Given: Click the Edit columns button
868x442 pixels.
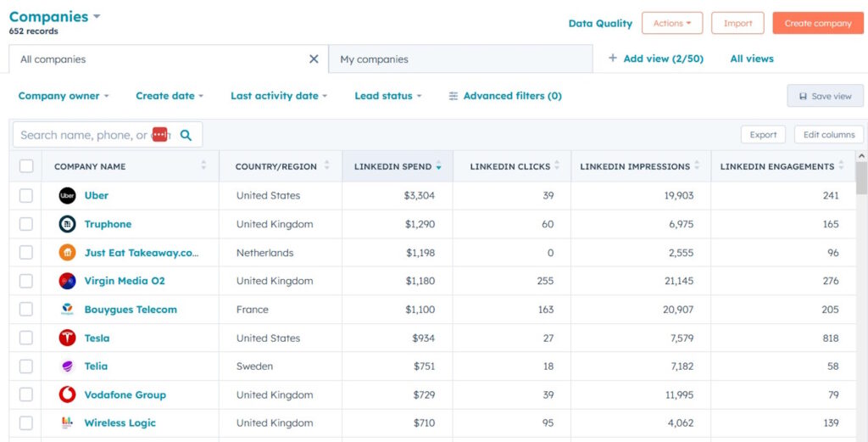Looking at the screenshot, I should click(829, 135).
